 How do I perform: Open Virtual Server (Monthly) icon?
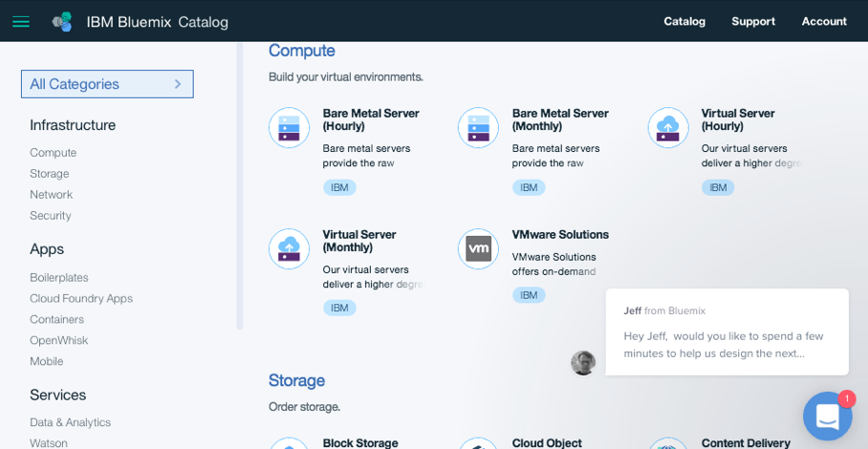(x=289, y=249)
